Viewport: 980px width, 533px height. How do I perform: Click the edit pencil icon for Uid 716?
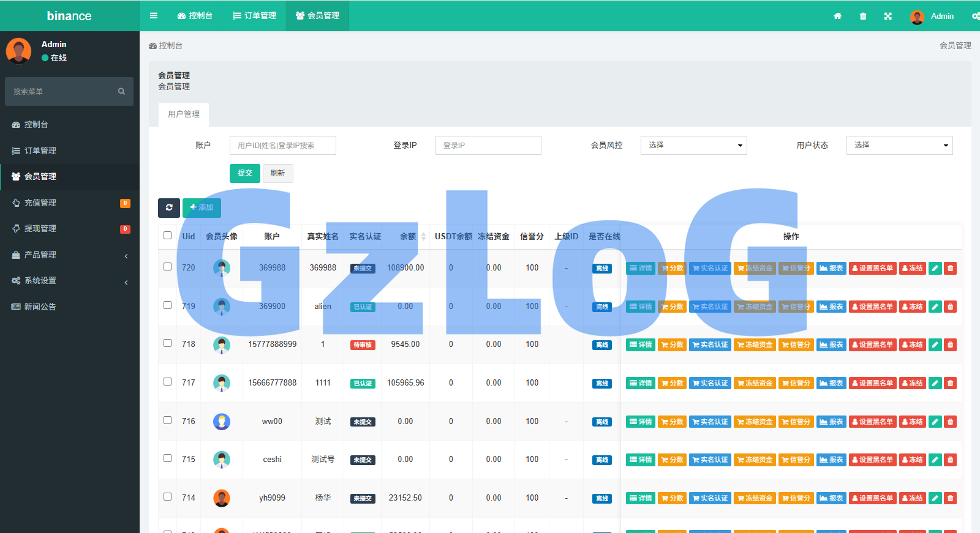pos(935,422)
